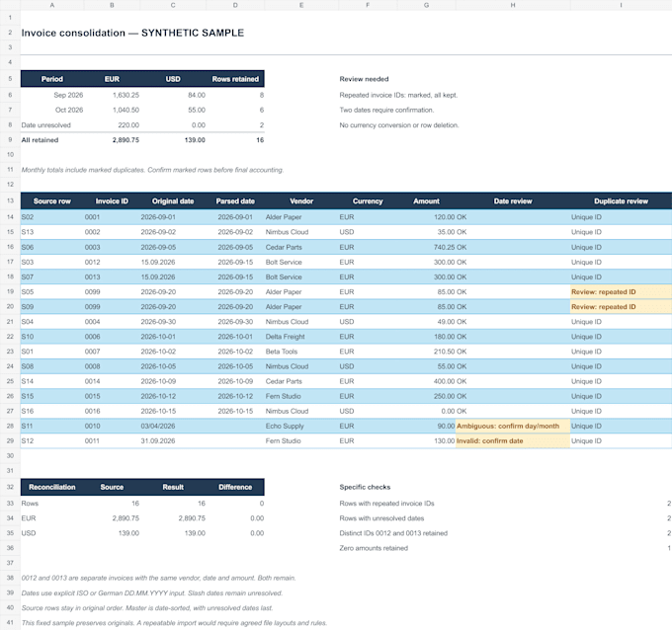The image size is (672, 630).
Task: Select the note about ISO or German date input
Action: 152,593
